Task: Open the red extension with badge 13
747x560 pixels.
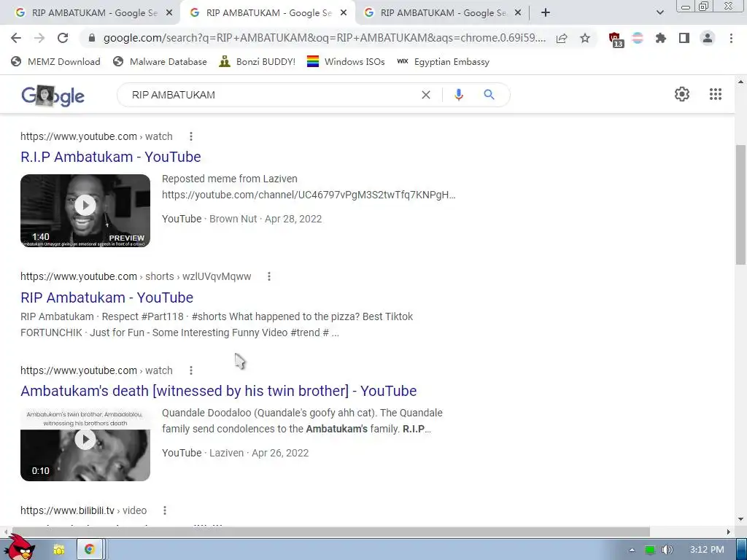Action: click(x=616, y=39)
